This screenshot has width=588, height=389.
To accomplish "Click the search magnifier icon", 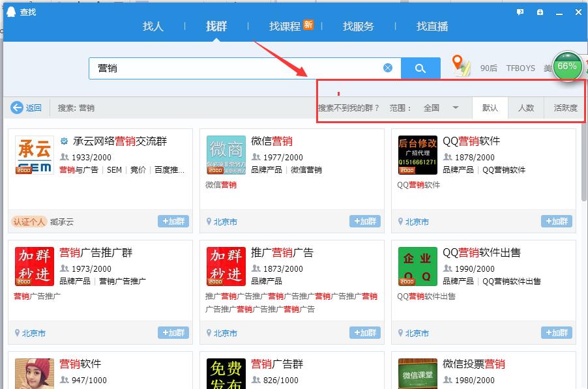I will tap(420, 68).
